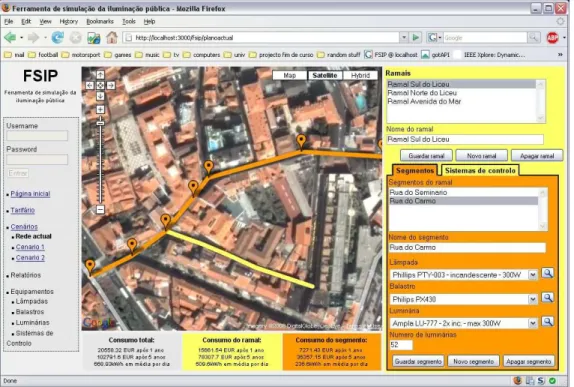Viewport: 574px width, 387px height.
Task: Open the Adblock Plus toolbar icon
Action: (x=552, y=37)
